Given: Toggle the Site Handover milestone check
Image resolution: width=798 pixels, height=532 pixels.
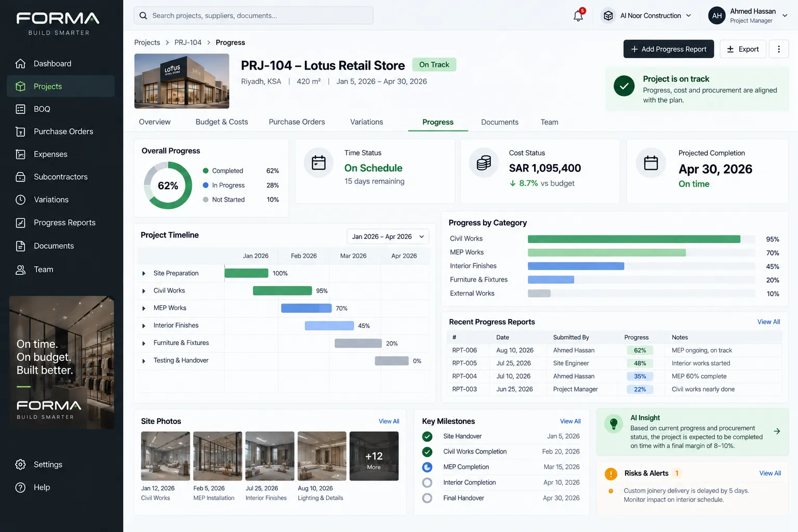Looking at the screenshot, I should pyautogui.click(x=427, y=436).
